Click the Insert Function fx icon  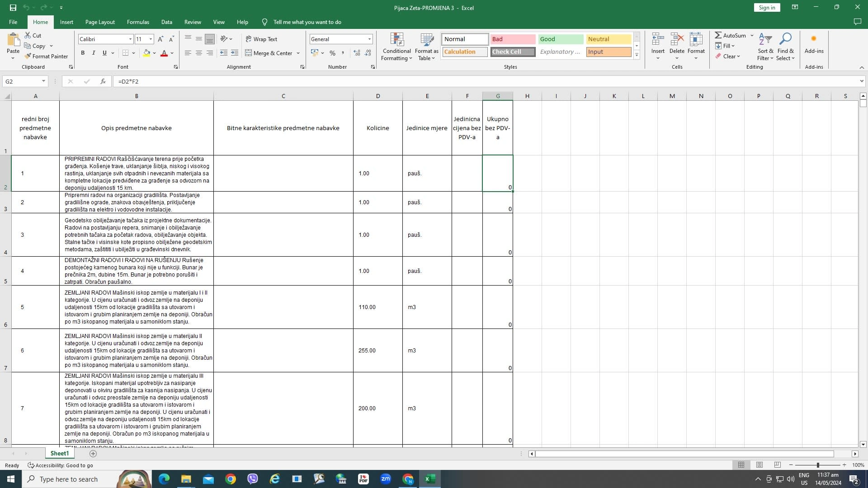[x=103, y=81]
